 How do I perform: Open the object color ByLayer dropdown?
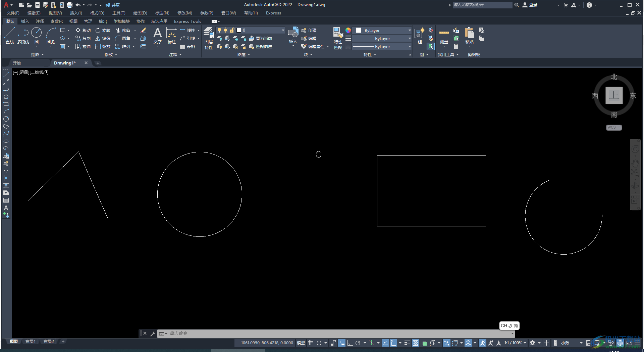click(x=383, y=30)
